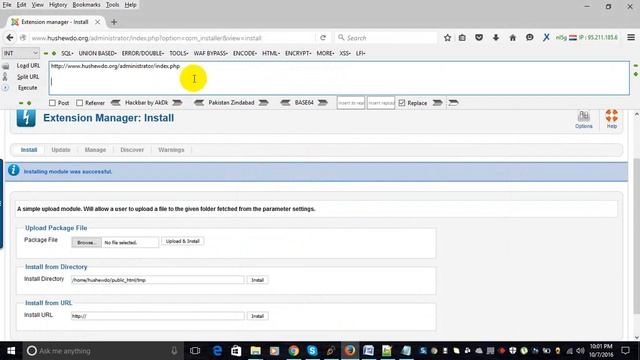Viewport: 640px width, 360px height.
Task: Click the chat bubble icon in toolbar
Action: pos(529,38)
